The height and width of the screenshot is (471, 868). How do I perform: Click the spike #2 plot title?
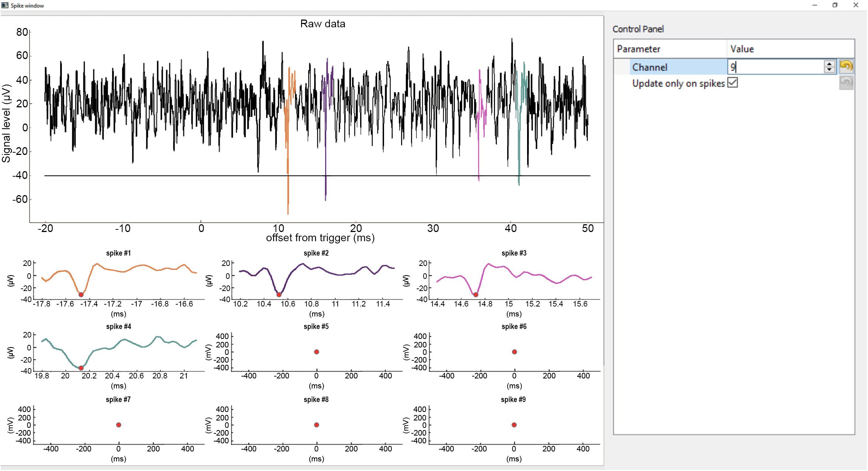tap(316, 253)
